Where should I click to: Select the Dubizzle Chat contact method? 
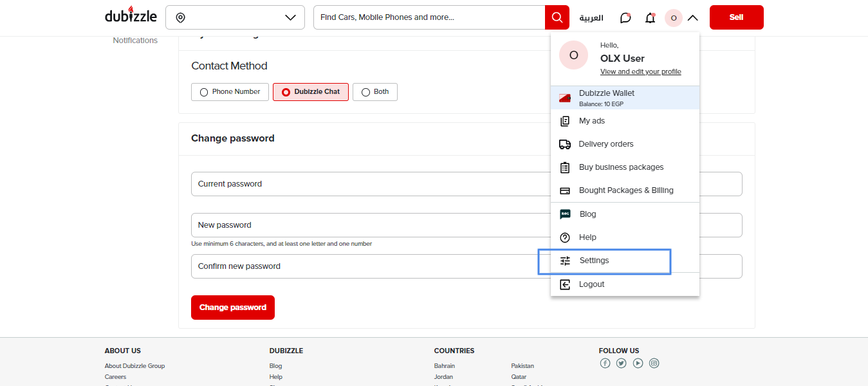tap(310, 92)
